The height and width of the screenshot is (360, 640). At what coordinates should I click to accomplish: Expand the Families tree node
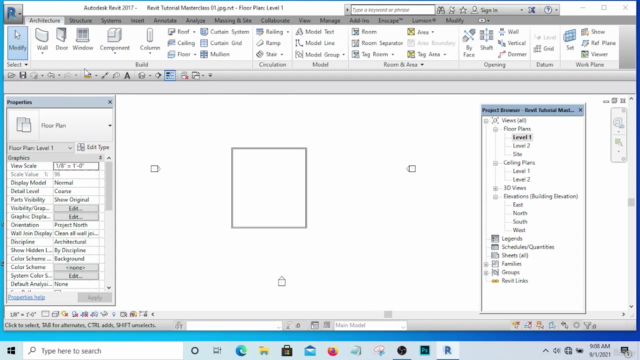pyautogui.click(x=486, y=264)
